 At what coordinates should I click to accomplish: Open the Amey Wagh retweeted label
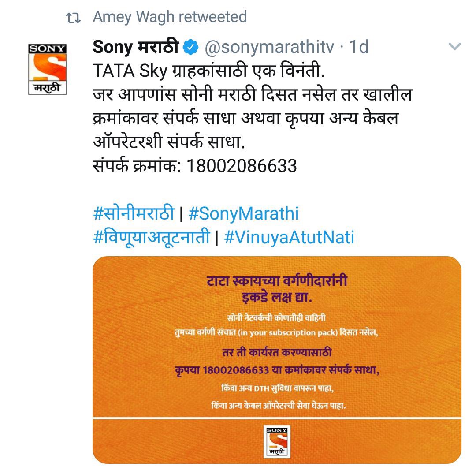click(x=170, y=17)
